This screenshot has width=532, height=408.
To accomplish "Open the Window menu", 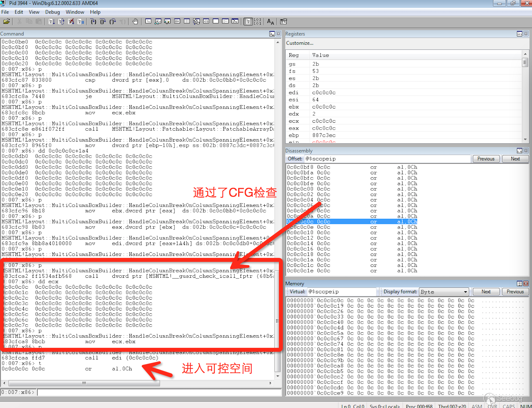I will [x=75, y=12].
